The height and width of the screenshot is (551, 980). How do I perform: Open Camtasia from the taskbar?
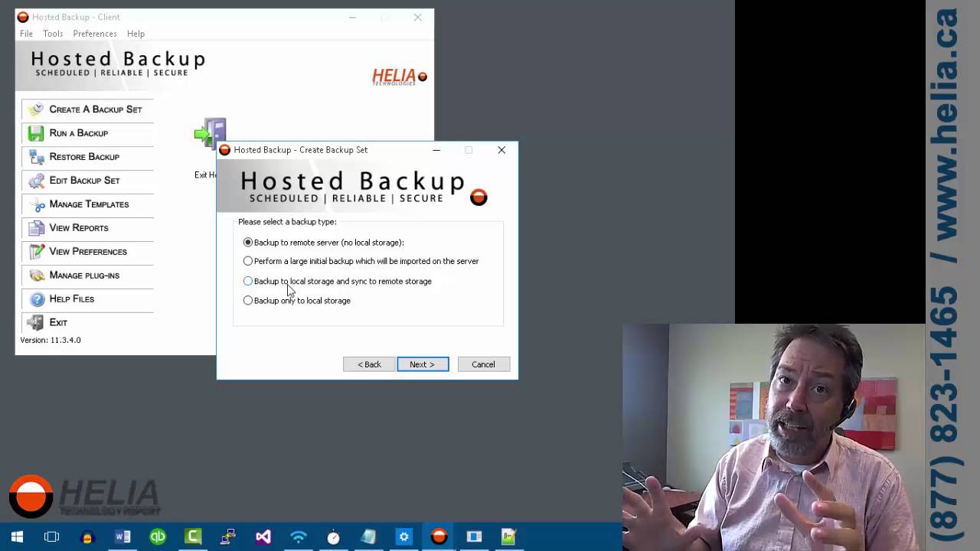(193, 537)
